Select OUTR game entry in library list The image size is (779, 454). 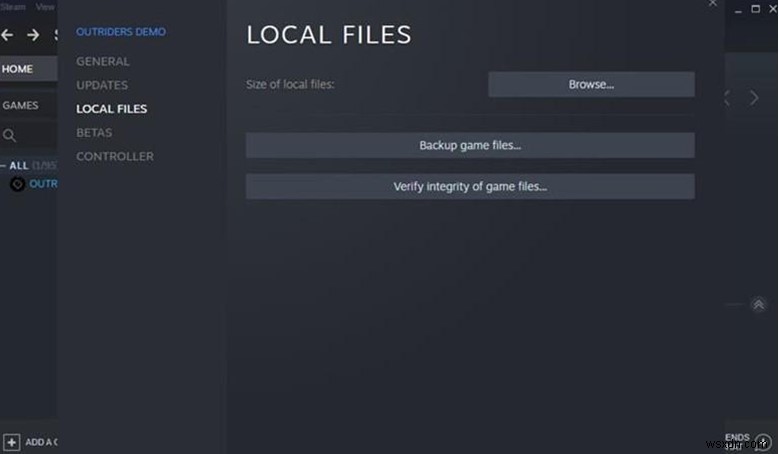pyautogui.click(x=43, y=184)
